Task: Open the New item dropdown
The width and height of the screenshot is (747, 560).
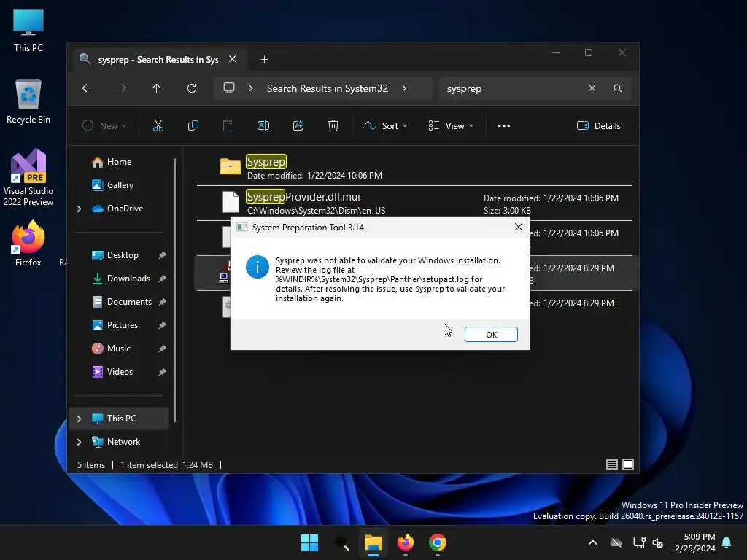Action: 104,125
